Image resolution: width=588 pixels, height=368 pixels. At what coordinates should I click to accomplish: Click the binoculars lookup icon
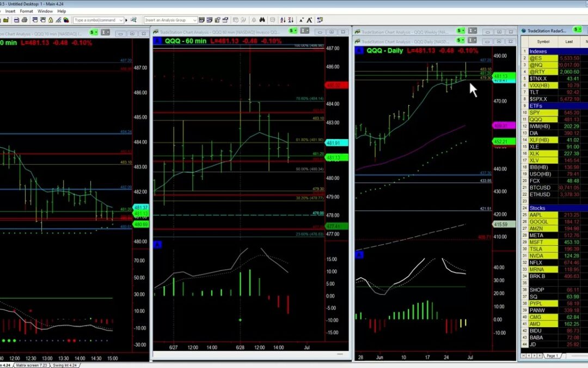262,20
